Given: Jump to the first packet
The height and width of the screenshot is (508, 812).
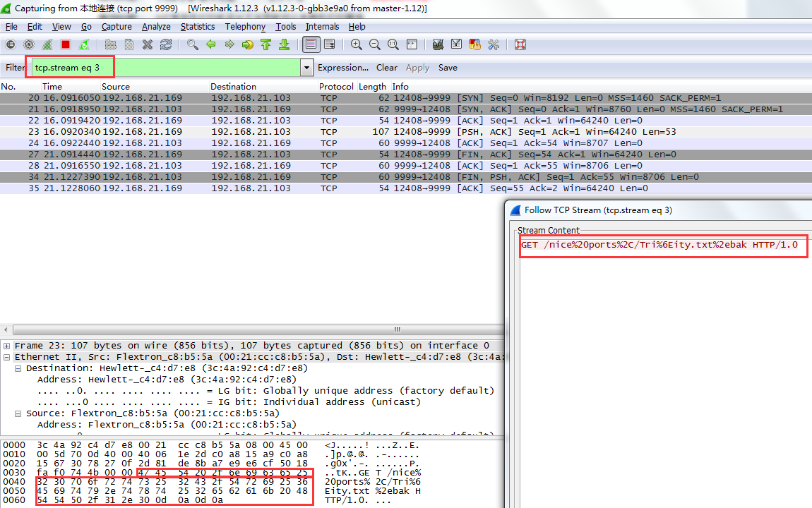Looking at the screenshot, I should click(266, 45).
